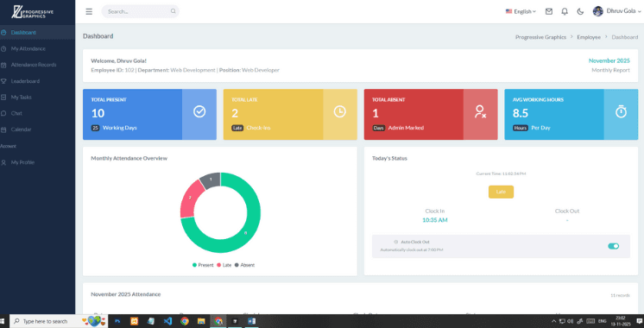Click the My Attendance clock icon
644x328 pixels.
point(3,49)
